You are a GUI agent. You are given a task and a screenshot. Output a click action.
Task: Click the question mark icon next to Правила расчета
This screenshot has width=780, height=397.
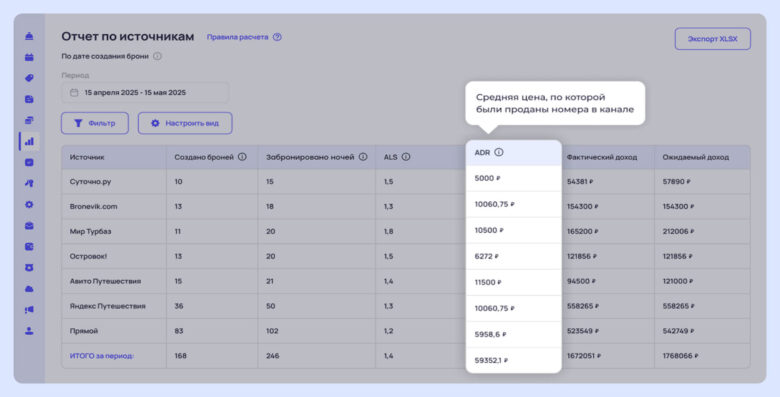278,37
